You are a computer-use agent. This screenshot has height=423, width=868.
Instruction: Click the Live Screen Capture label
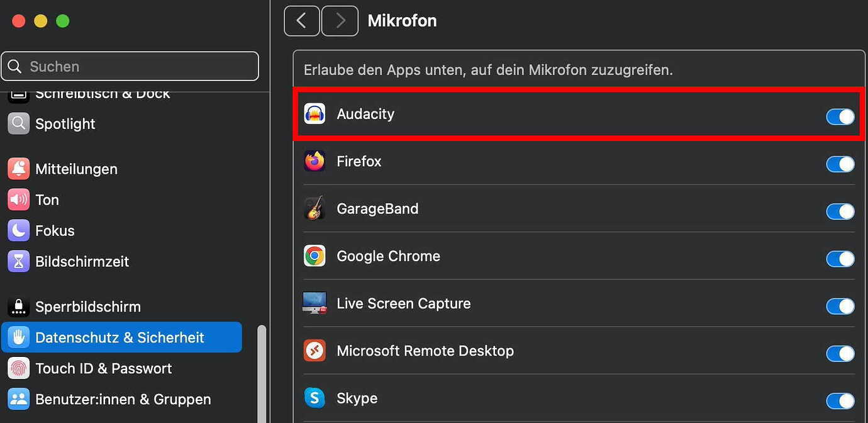click(x=404, y=303)
